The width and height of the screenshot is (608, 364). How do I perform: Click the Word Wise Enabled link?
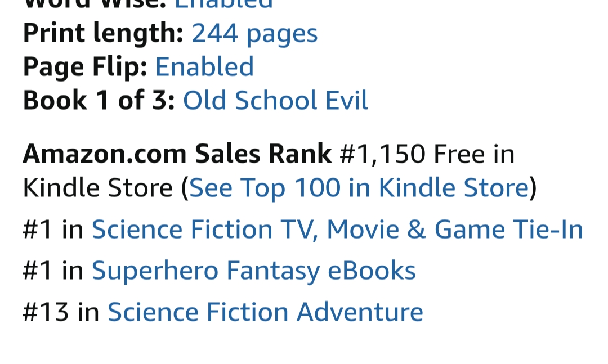pos(223,5)
